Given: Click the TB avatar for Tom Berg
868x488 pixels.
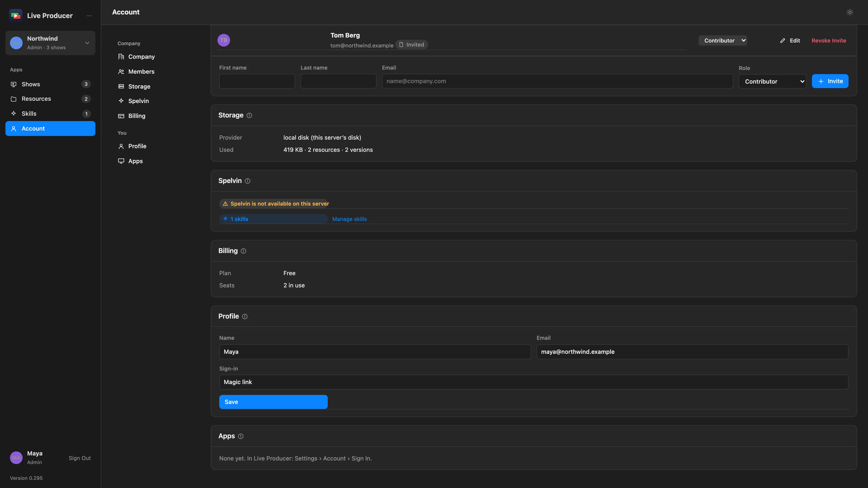Looking at the screenshot, I should tap(224, 40).
